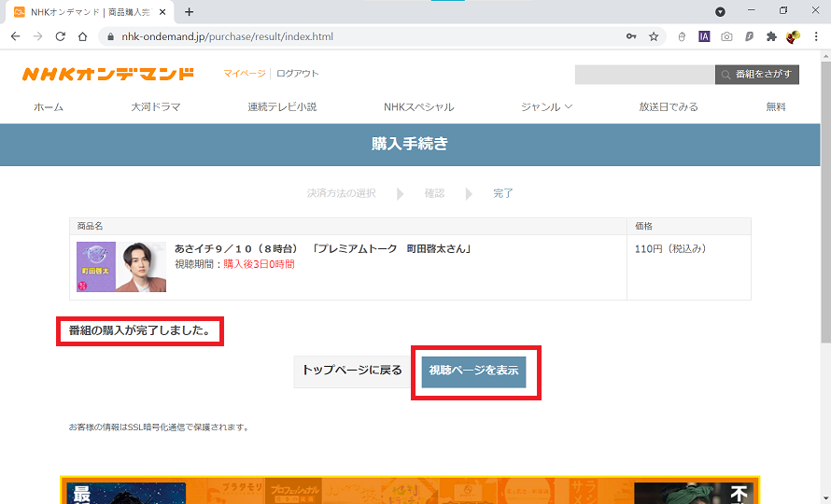Click the 決済方法の選択 step label
The height and width of the screenshot is (504, 831).
pyautogui.click(x=342, y=193)
